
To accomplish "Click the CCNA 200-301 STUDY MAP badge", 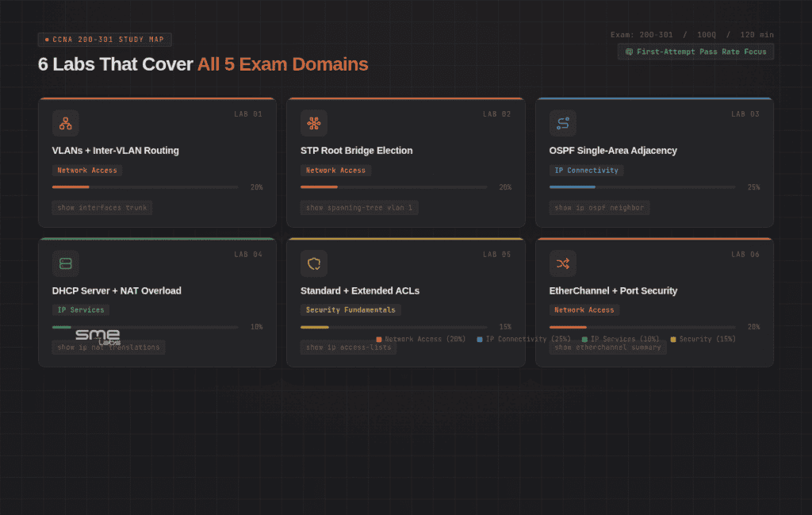I will tap(105, 40).
